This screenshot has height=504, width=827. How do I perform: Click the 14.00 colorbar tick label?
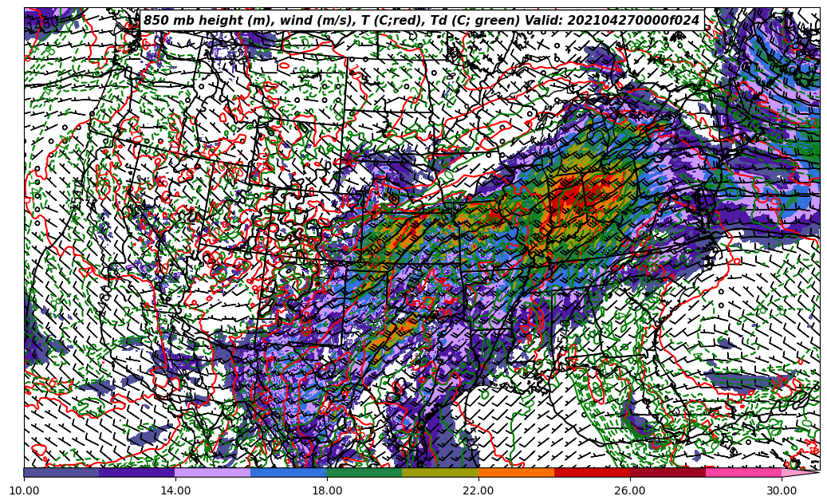[x=175, y=490]
